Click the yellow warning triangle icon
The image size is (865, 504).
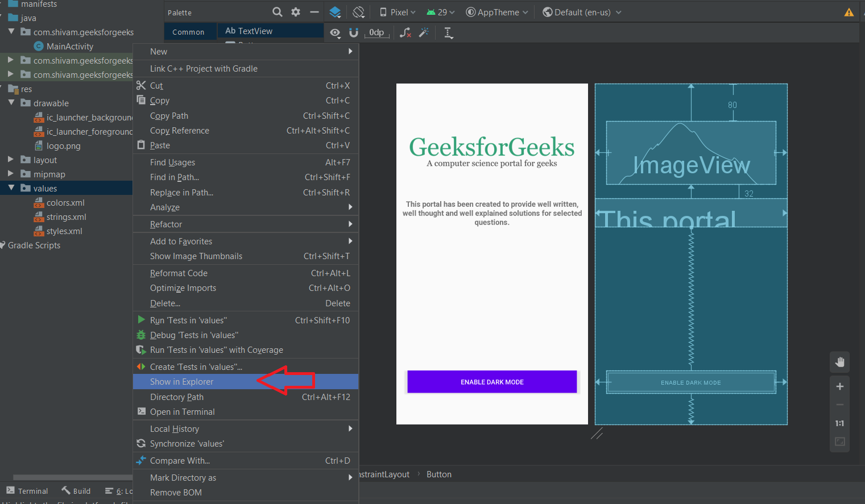849,13
